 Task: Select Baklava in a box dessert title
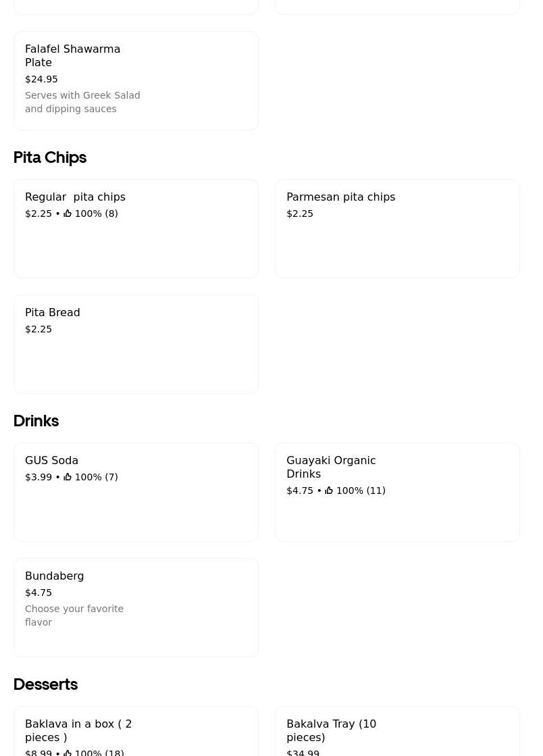pos(78,730)
